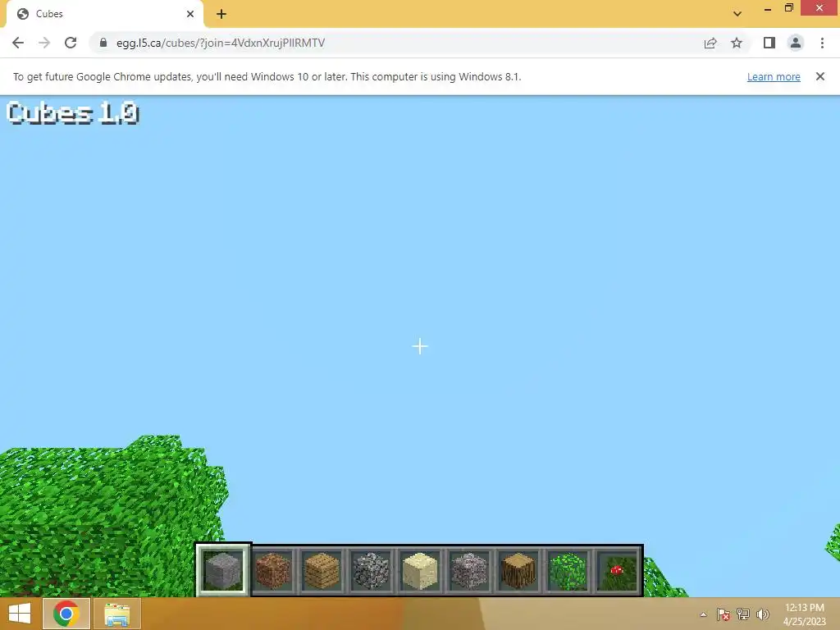Open a new browser tab
Image resolution: width=840 pixels, height=630 pixels.
point(221,14)
